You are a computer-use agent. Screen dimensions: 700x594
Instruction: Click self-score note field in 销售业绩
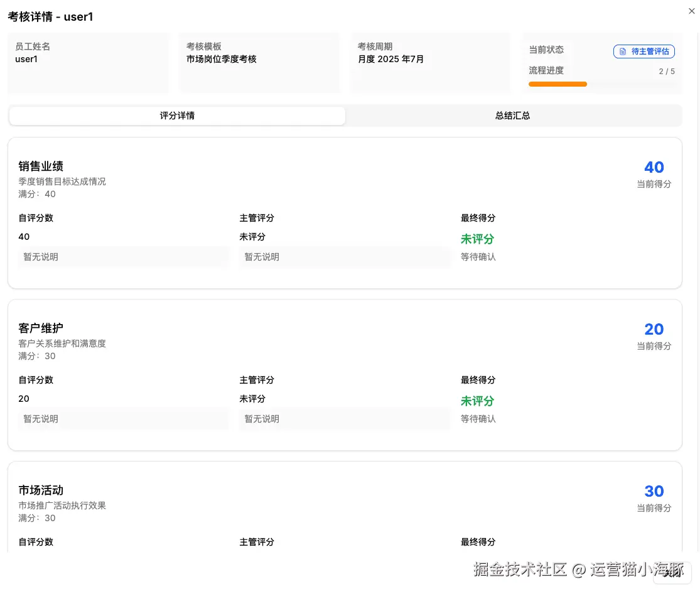(x=123, y=257)
